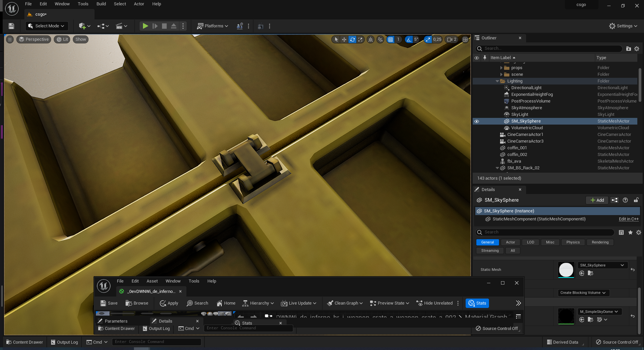Select DirectionalLight in the Outliner
This screenshot has height=350, width=644.
tap(526, 88)
